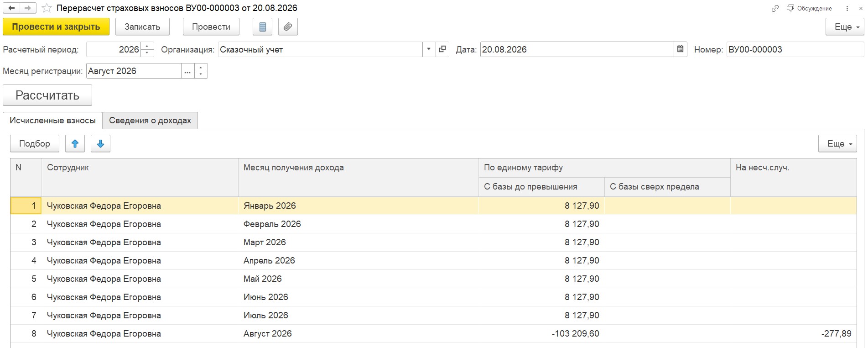Select Август 2026 cell in table
The image size is (868, 348).
(x=359, y=334)
